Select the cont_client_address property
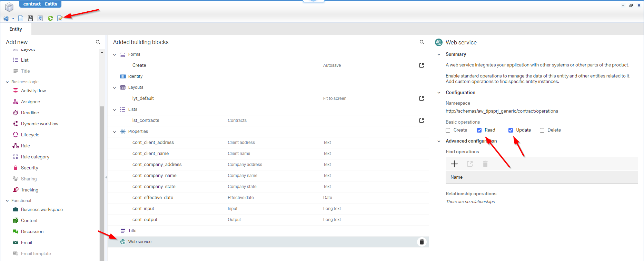The width and height of the screenshot is (644, 261). 268,143
